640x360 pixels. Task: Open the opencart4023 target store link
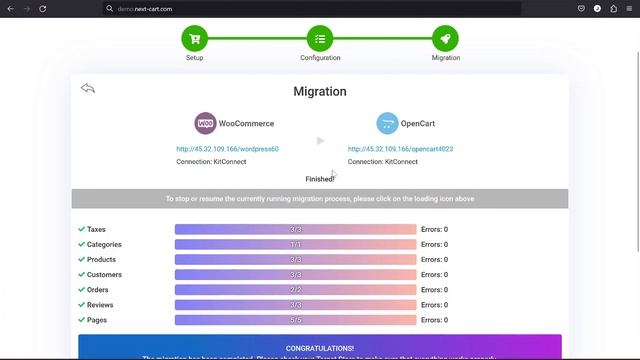click(400, 149)
